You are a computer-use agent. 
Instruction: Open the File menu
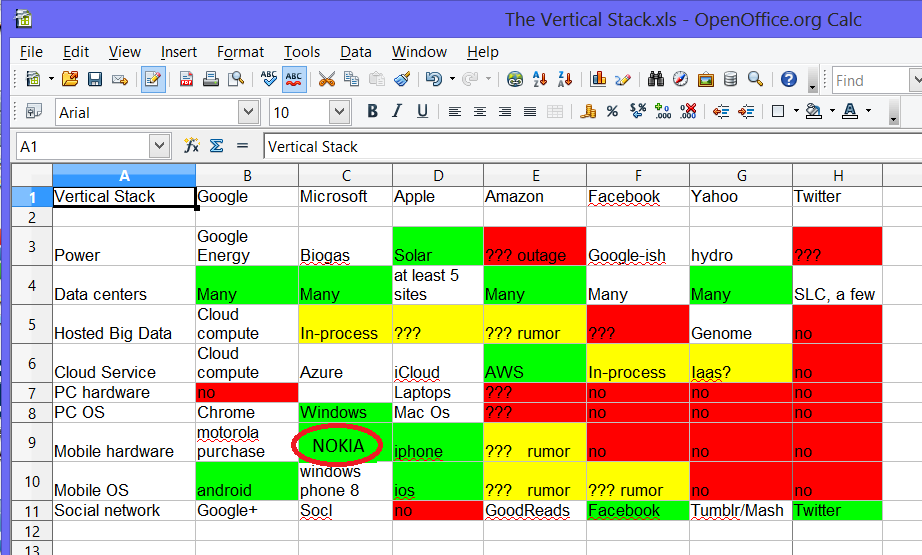31,52
